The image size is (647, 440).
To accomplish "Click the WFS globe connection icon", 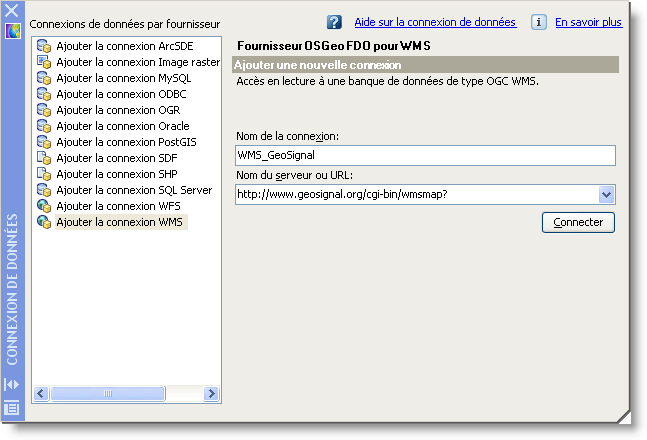I will coord(44,206).
